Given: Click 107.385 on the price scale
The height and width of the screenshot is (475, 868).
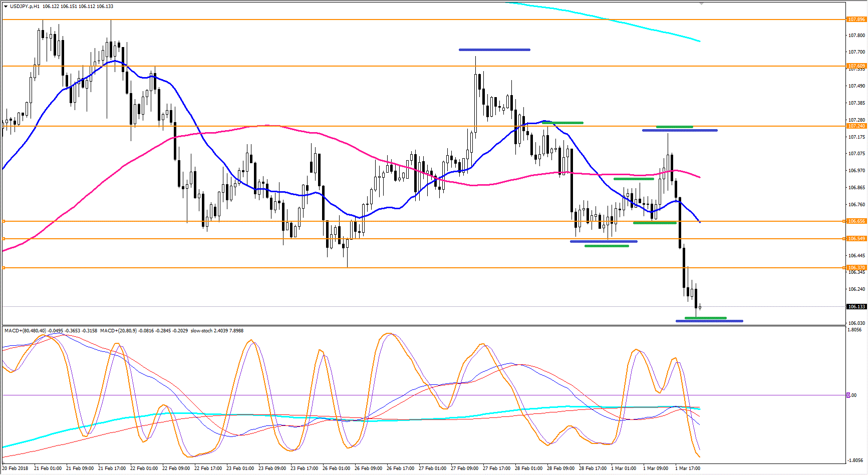Looking at the screenshot, I should [x=856, y=103].
